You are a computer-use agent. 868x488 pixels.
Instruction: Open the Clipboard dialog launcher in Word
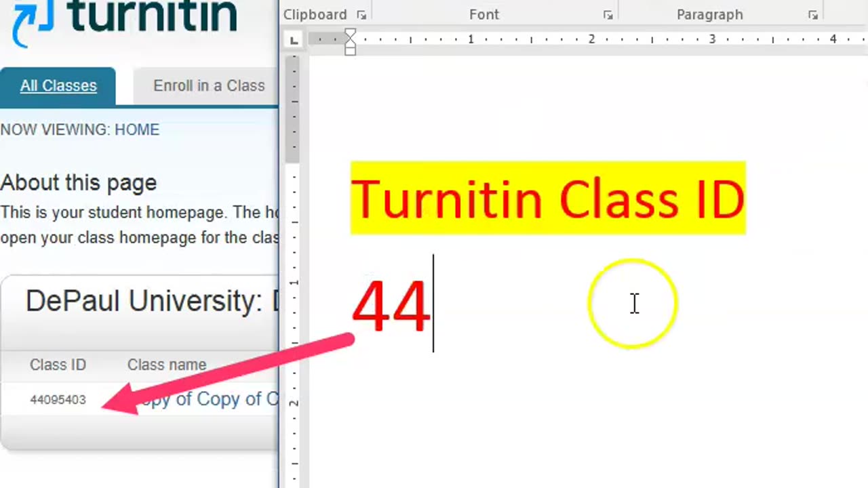click(x=361, y=15)
